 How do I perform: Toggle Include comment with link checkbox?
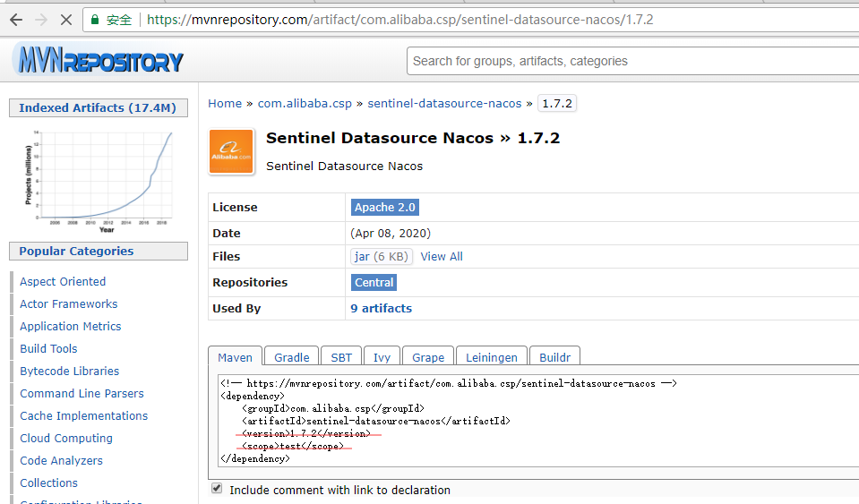(217, 488)
